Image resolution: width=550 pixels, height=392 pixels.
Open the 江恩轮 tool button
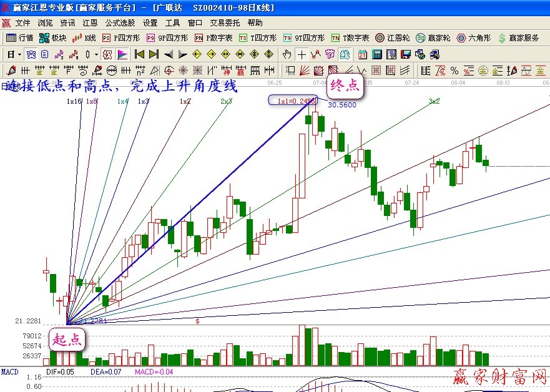pyautogui.click(x=392, y=38)
